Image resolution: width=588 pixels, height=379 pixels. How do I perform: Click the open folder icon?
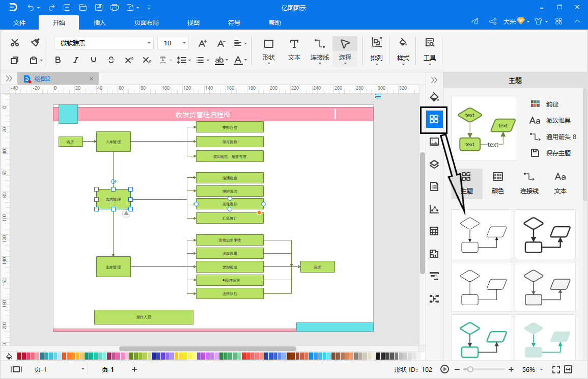pos(83,8)
